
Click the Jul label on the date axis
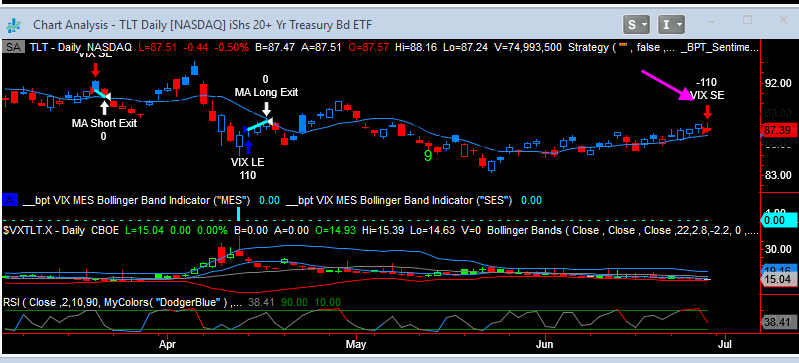click(x=724, y=344)
